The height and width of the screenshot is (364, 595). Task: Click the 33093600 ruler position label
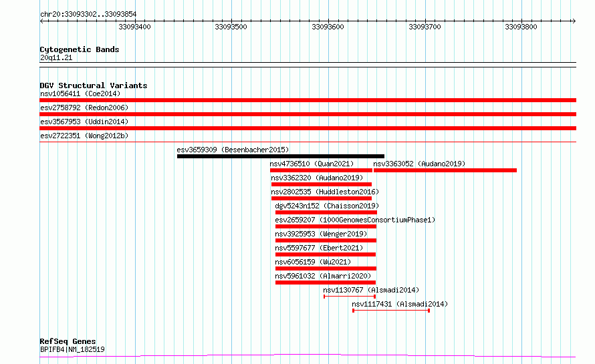328,27
